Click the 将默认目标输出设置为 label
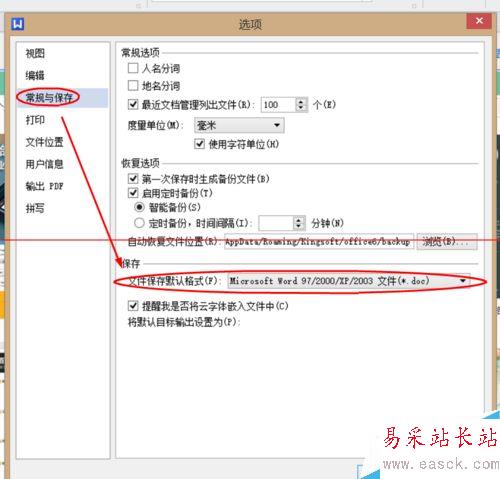The width and height of the screenshot is (500, 479). [x=184, y=322]
